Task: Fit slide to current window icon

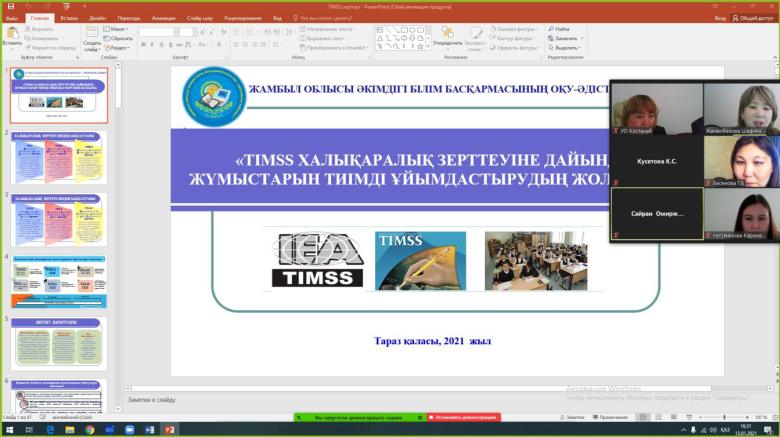Action: [775, 417]
